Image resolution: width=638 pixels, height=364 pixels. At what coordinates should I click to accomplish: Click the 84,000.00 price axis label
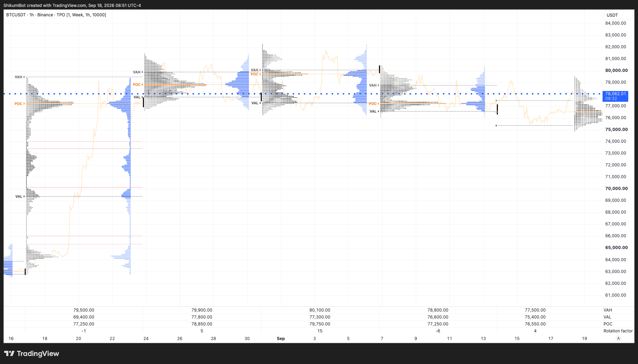click(616, 23)
